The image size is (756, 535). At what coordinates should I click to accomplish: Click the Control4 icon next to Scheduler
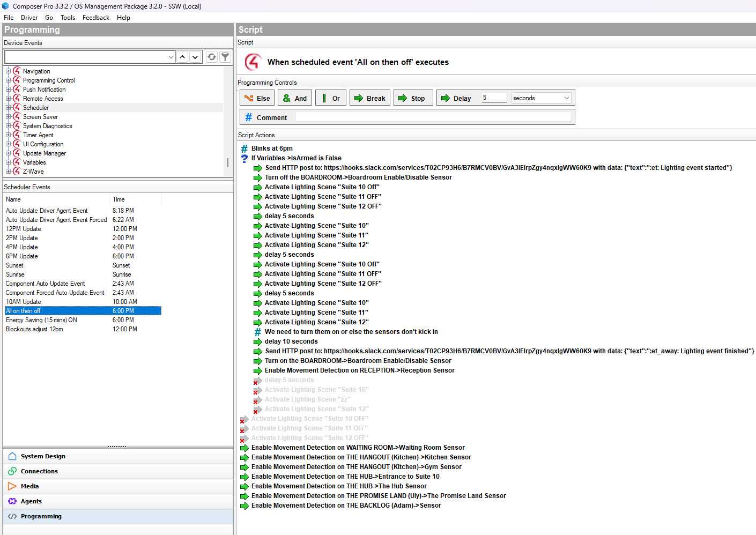17,108
